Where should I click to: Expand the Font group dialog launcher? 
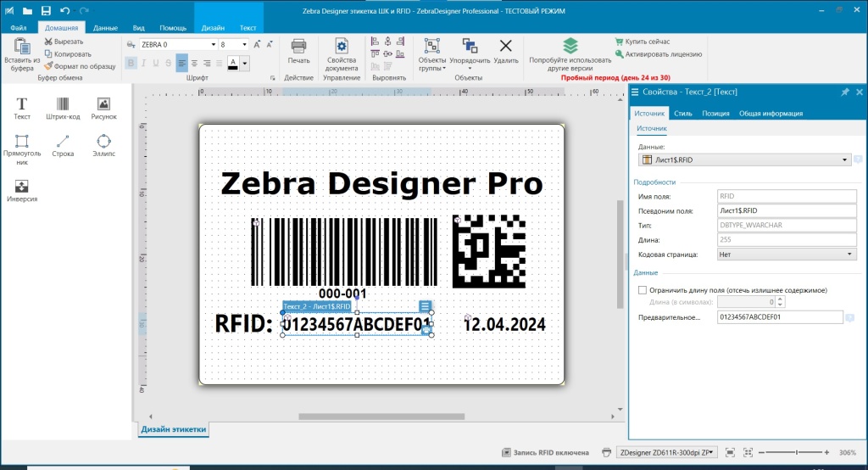click(272, 78)
